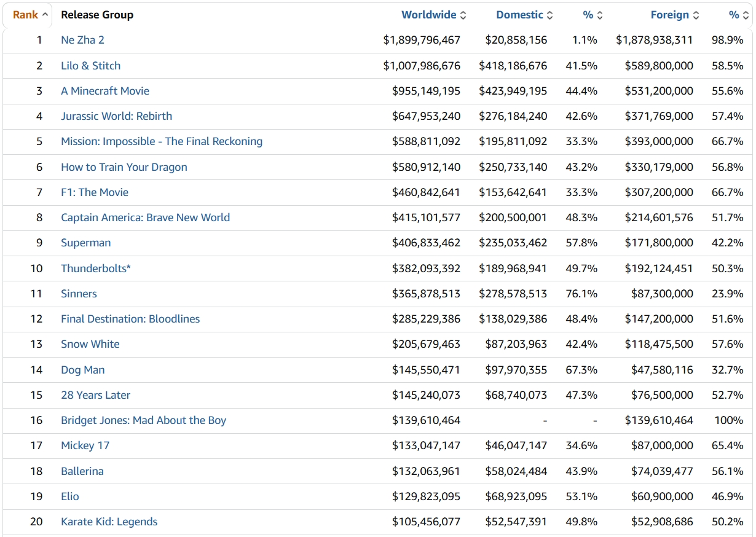The image size is (756, 537).
Task: Open Jurassic World: Rebirth link
Action: pyautogui.click(x=116, y=116)
